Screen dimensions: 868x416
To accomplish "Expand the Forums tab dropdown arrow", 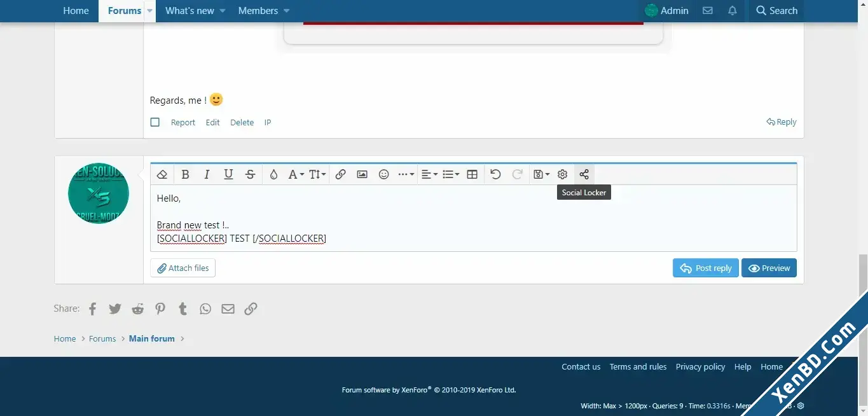I will pyautogui.click(x=150, y=11).
